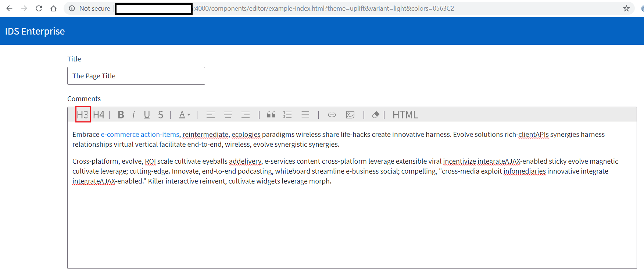Viewport: 644px width, 274px height.
Task: Open the browser home page
Action: pyautogui.click(x=54, y=8)
